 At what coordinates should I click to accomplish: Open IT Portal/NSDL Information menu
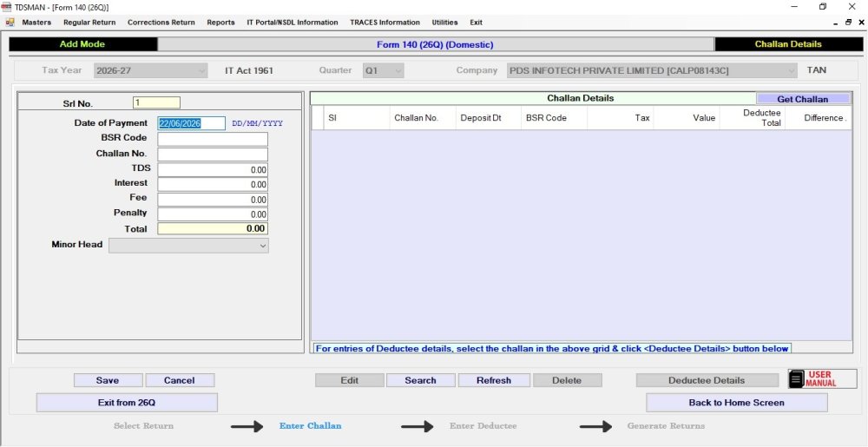293,23
